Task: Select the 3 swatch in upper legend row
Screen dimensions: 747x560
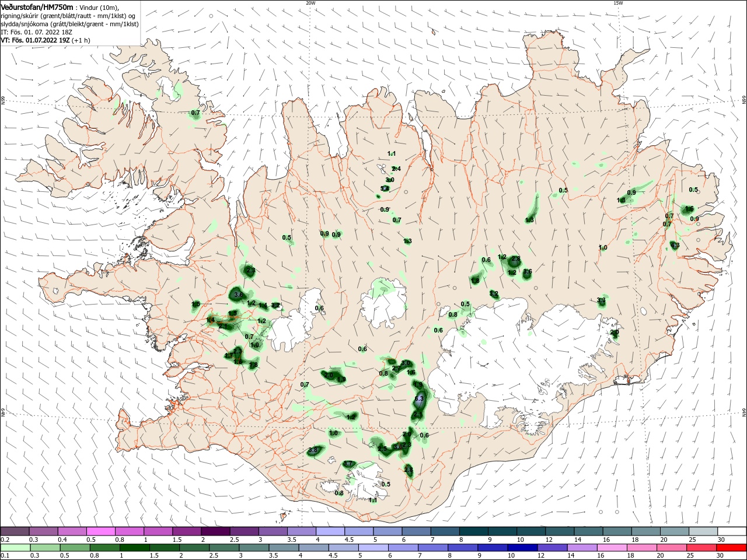Action: click(273, 531)
